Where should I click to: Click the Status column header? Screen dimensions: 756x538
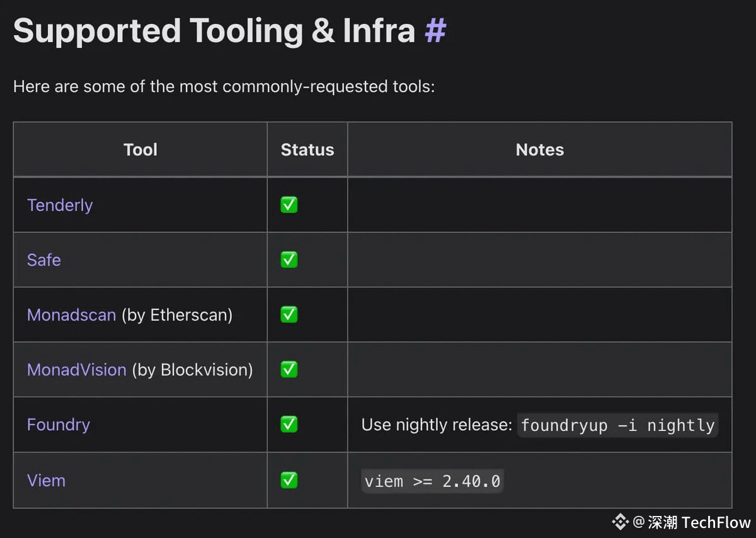click(x=307, y=150)
